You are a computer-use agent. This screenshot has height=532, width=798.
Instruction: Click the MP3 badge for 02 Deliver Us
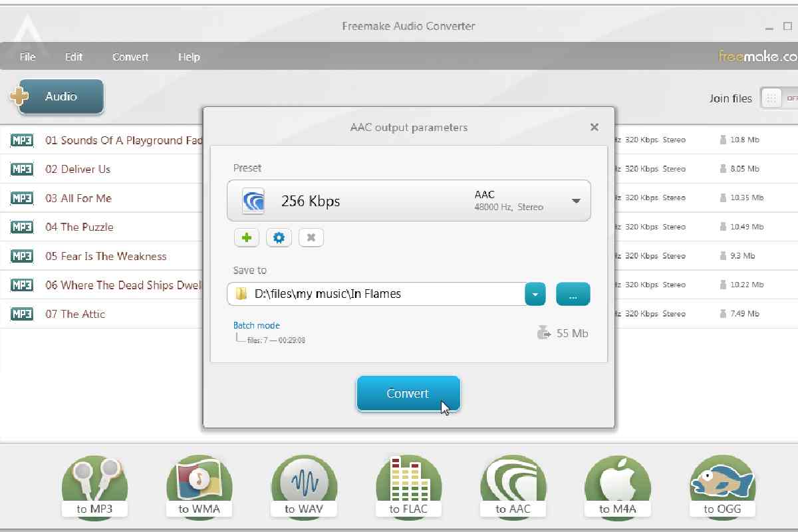22,169
